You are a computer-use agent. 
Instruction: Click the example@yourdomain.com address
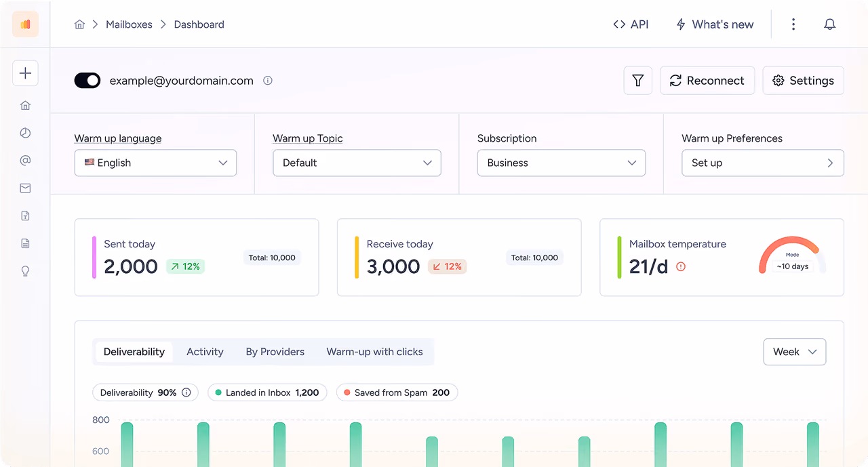point(182,81)
